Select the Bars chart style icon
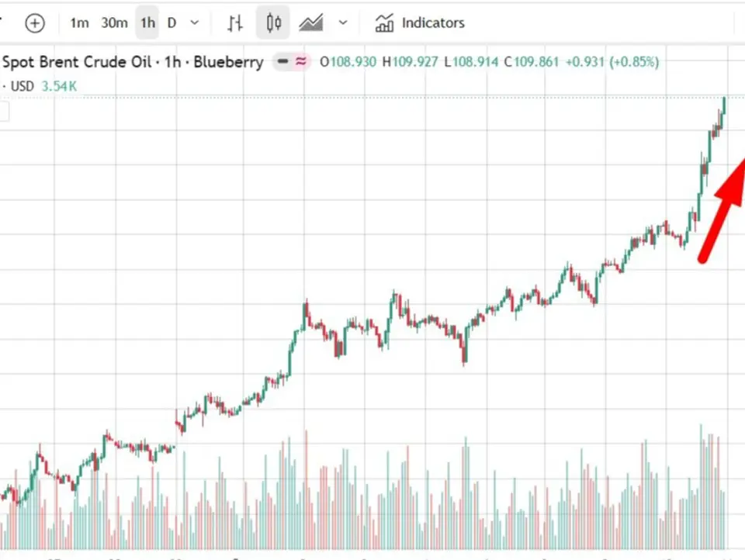The width and height of the screenshot is (745, 560). (234, 22)
